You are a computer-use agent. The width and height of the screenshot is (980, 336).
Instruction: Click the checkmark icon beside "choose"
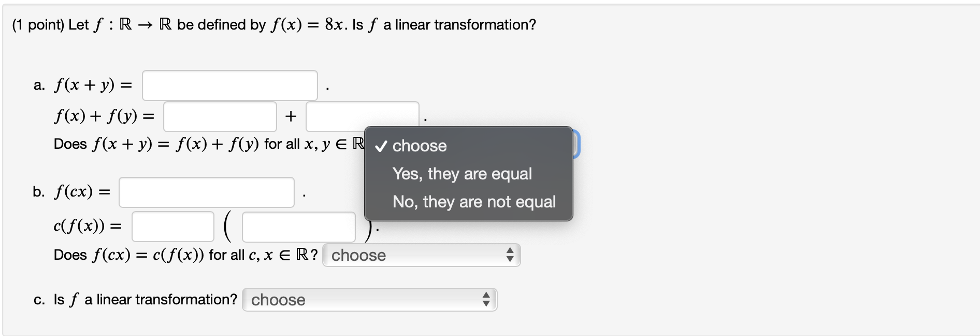380,146
